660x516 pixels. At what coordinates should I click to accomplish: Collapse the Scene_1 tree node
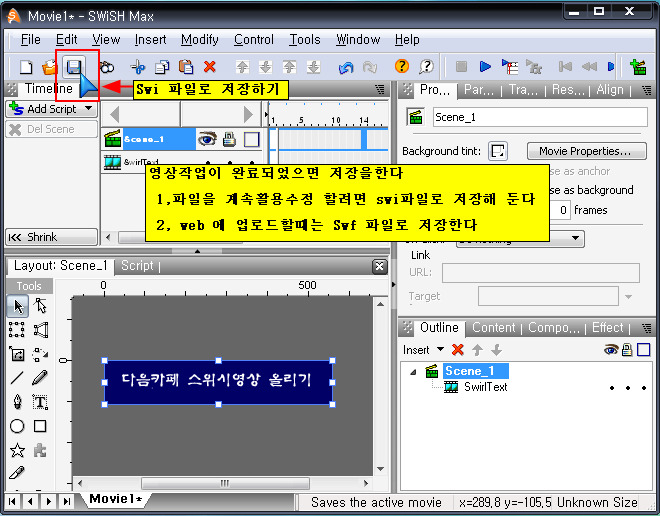pos(413,372)
